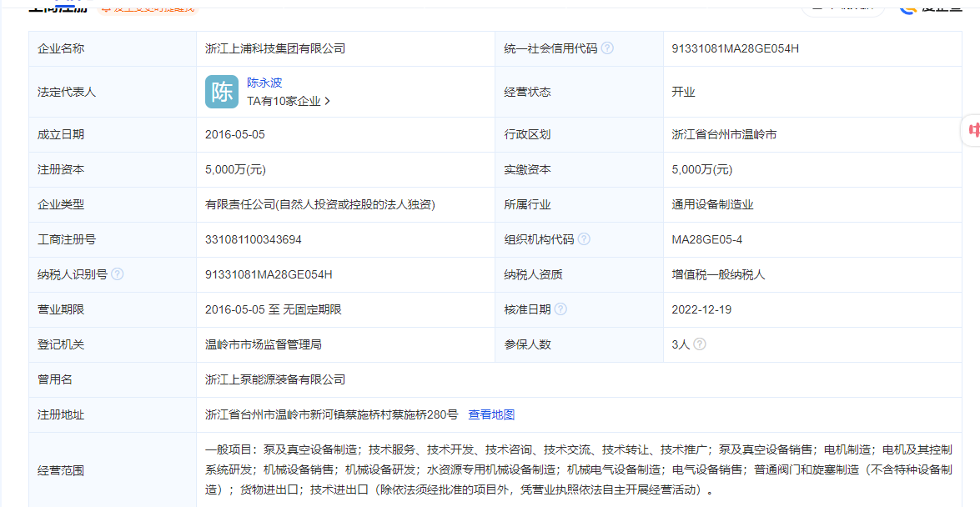Click the 企业名称 label cell
This screenshot has width=980, height=507.
113,48
